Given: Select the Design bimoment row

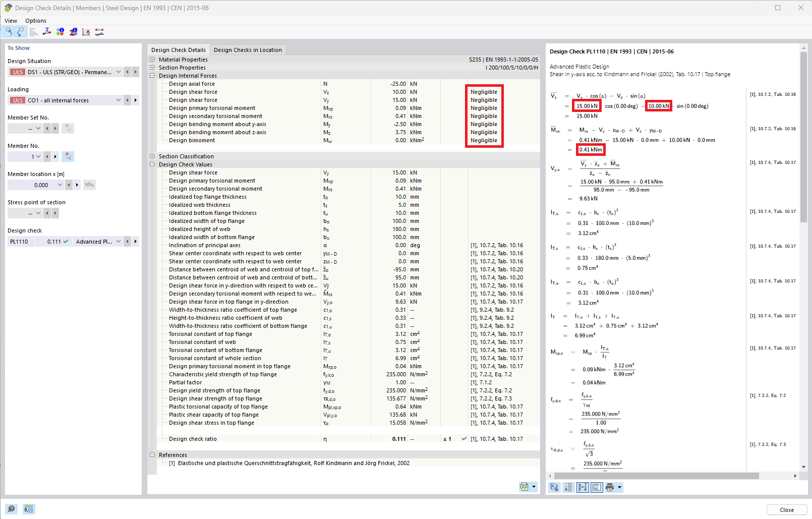Looking at the screenshot, I should [348, 140].
